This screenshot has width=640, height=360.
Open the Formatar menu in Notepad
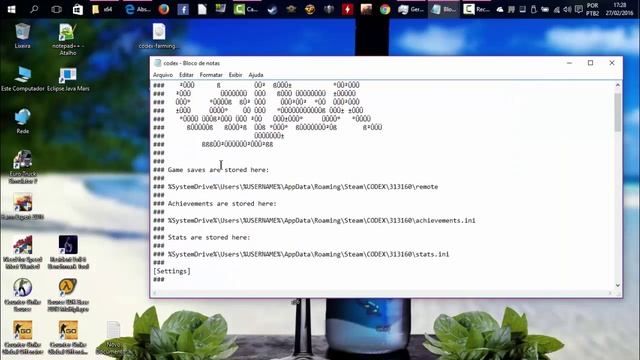point(211,75)
